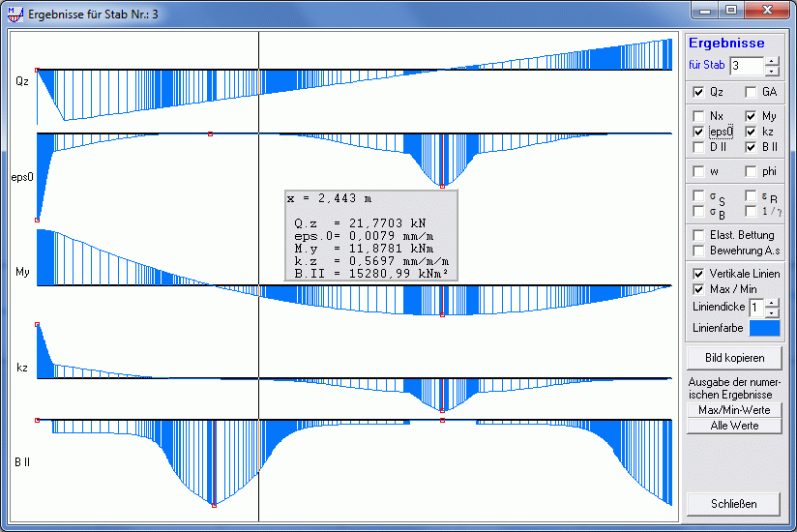Increase Liniendicke with the up arrow
797x532 pixels.
[771, 302]
